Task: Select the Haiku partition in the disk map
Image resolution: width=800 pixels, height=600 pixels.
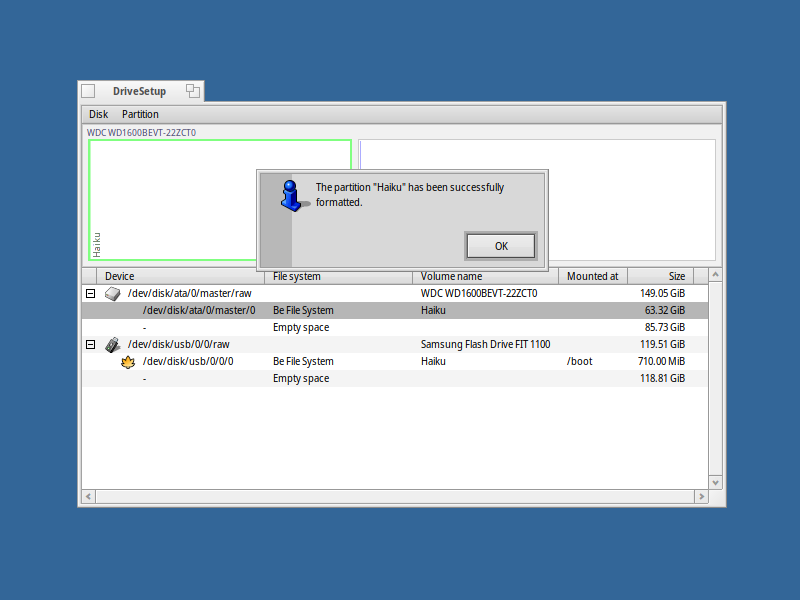Action: click(220, 200)
